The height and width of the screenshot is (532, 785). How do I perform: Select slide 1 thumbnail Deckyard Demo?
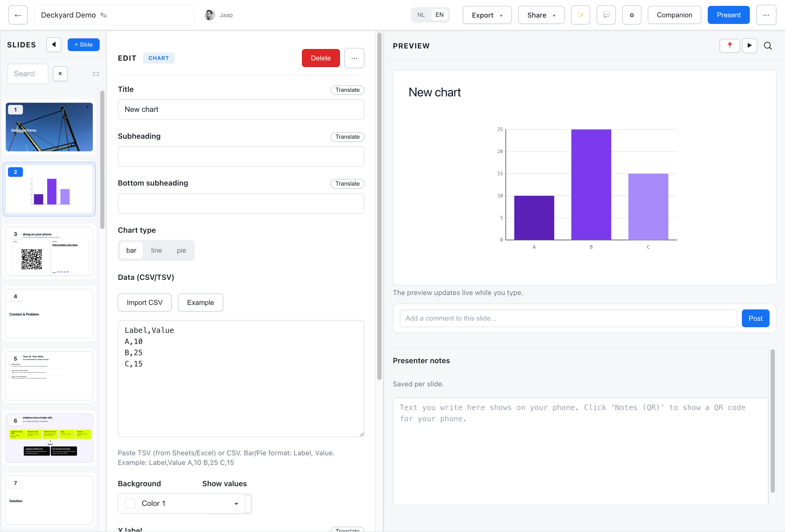tap(49, 127)
